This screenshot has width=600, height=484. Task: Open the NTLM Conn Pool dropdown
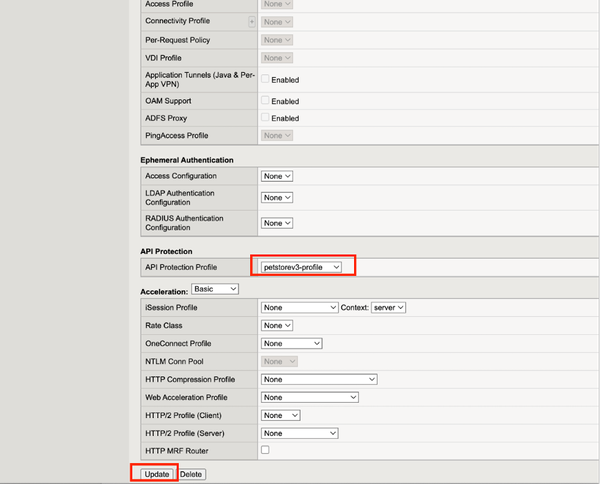[x=279, y=362]
